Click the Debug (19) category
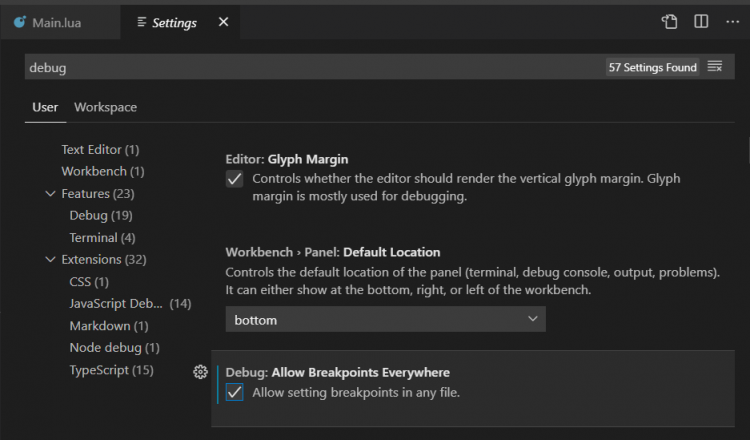Screen dimensions: 750x440 [x=100, y=215]
